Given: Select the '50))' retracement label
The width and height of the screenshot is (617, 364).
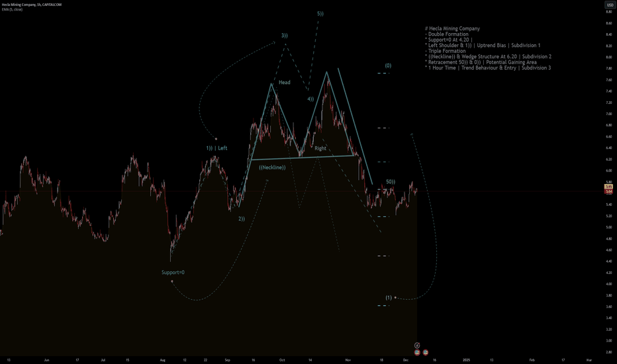Looking at the screenshot, I should tap(391, 181).
